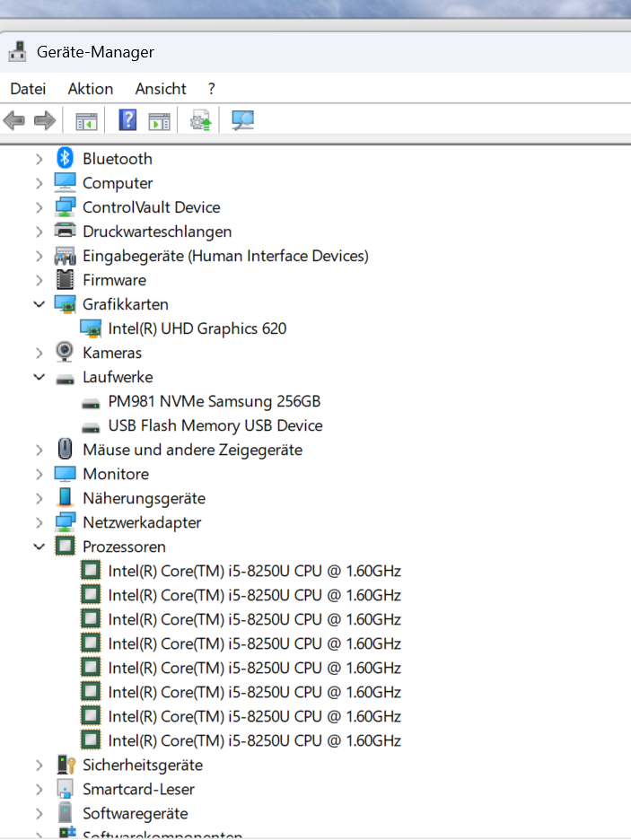Collapse the Laufwerke node
631x840 pixels.
point(39,377)
